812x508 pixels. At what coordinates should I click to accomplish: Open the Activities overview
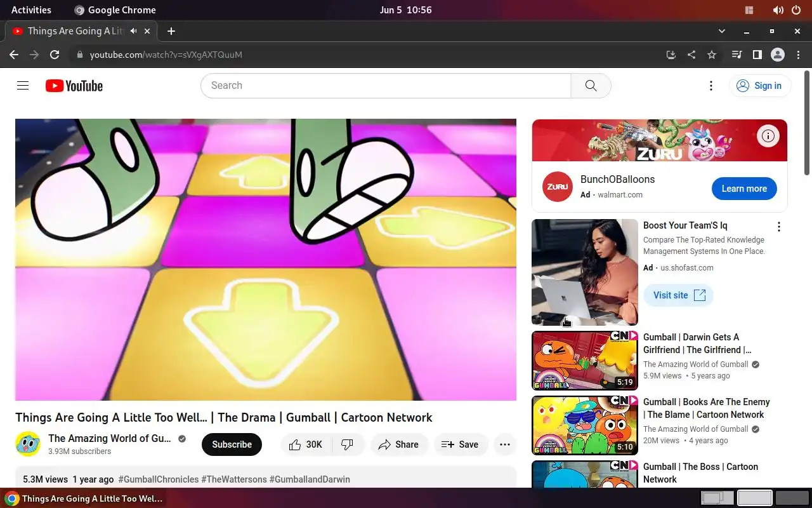(31, 10)
